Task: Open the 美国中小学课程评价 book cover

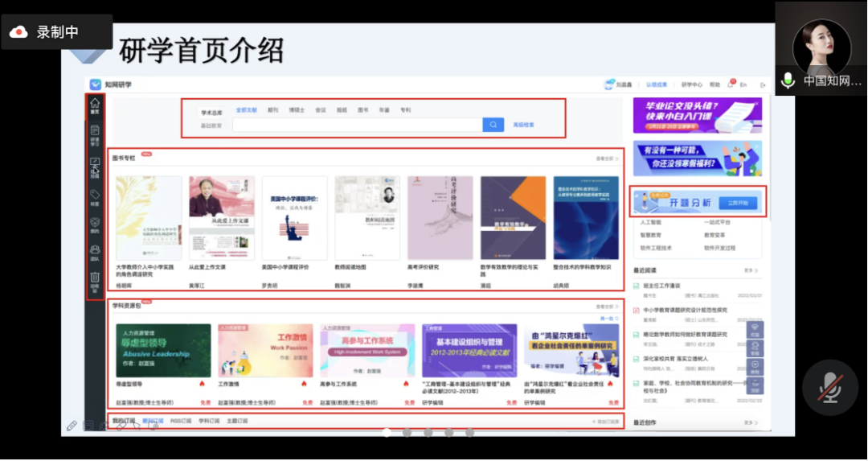Action: click(295, 218)
